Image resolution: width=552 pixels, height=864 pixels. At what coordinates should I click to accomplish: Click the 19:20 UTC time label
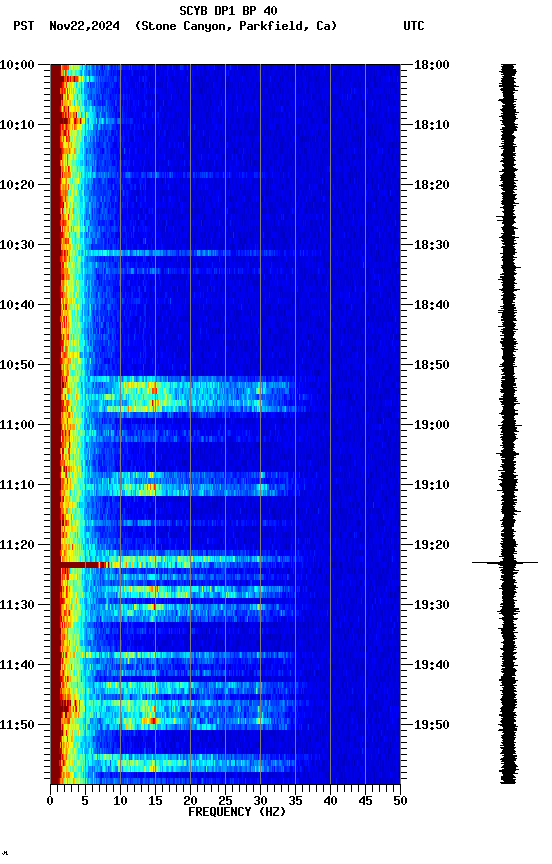432,546
